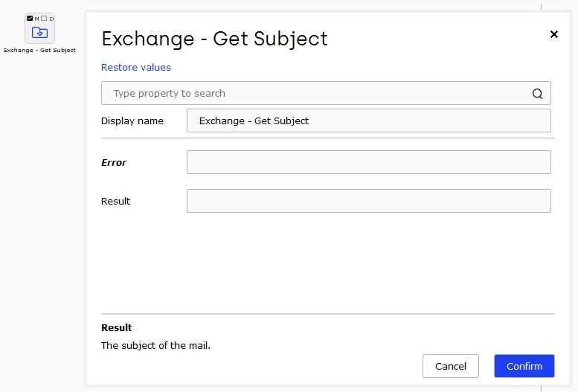578x392 pixels.
Task: Click the Display name input field
Action: coord(369,121)
